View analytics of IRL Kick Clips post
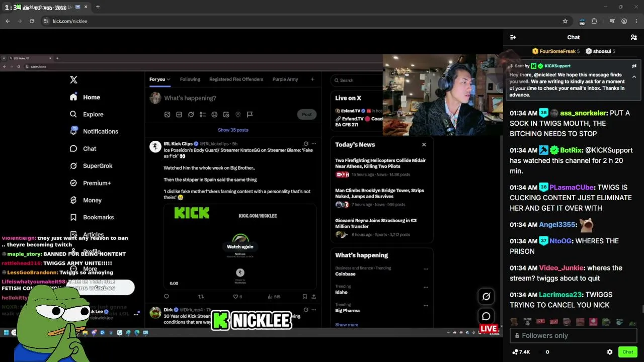Screen dimensions: 644x362 pos(274,297)
